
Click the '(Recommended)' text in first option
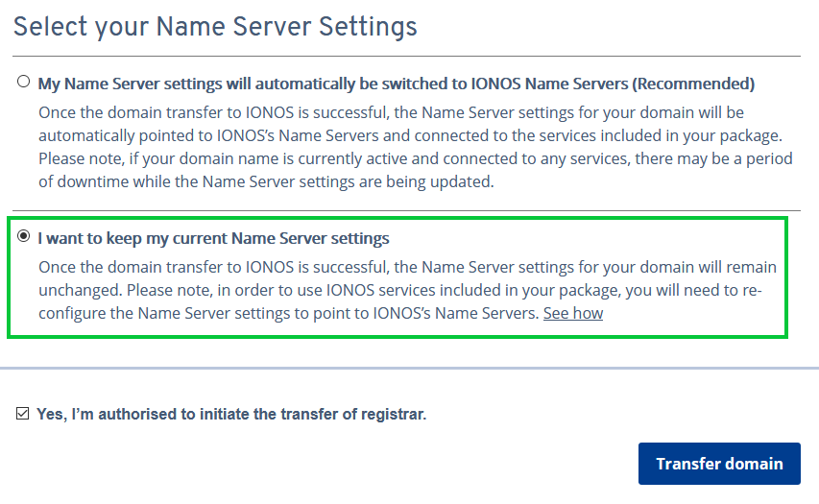(693, 84)
